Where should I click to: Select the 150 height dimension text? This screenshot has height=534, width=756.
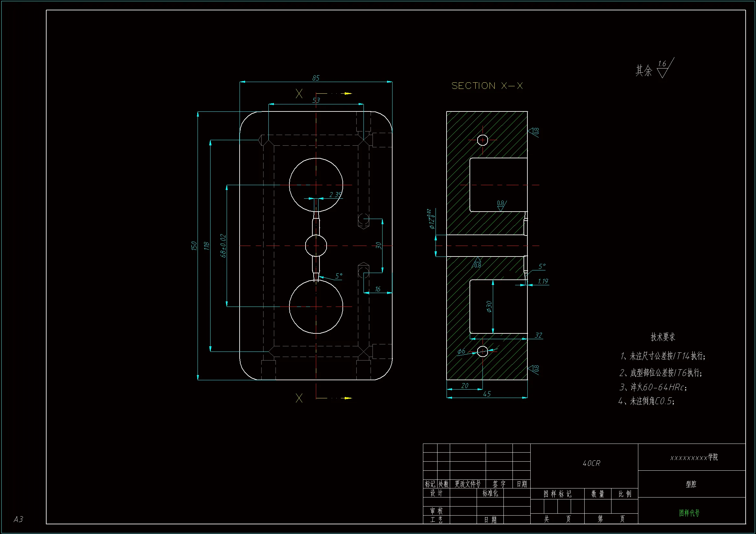point(194,246)
